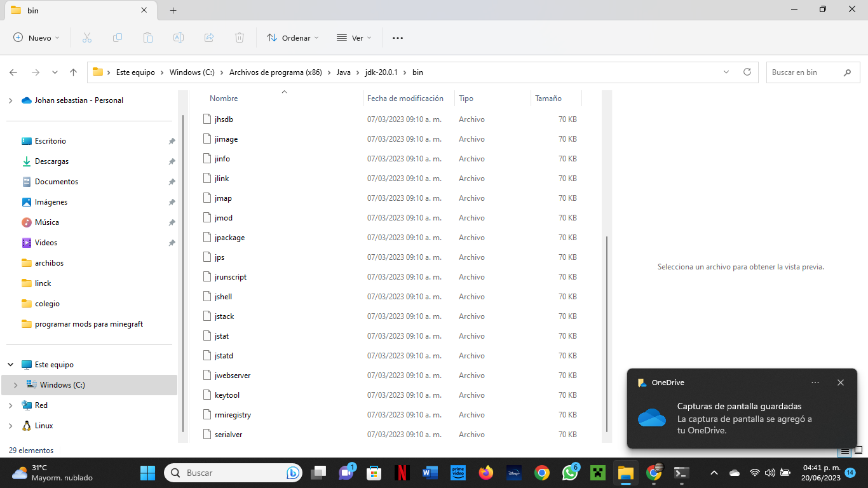Open the three-dot more options menu
Viewport: 868px width, 488px height.
[398, 38]
